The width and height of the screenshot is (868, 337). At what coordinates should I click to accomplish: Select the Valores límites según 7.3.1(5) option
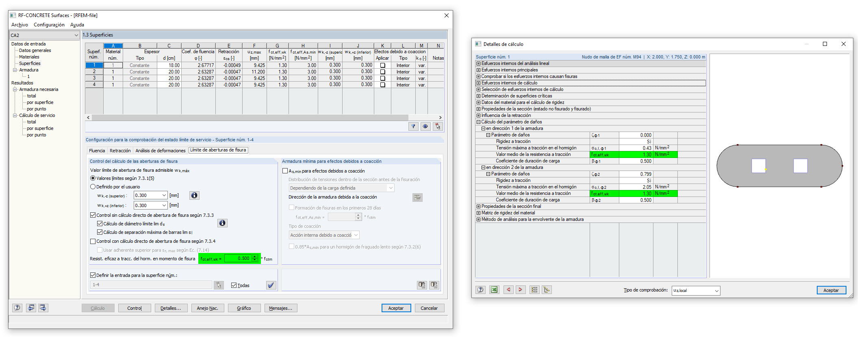tap(93, 178)
